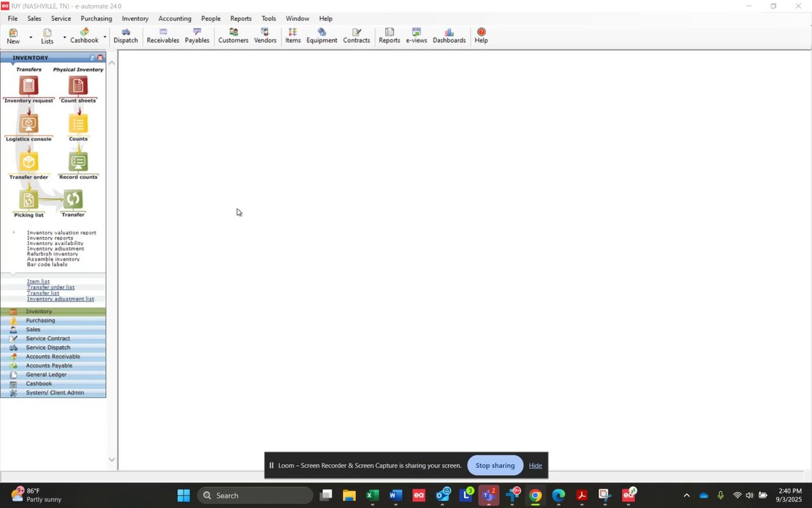Screen dimensions: 812x508
Task: Click the Transfer list link
Action: point(43,293)
